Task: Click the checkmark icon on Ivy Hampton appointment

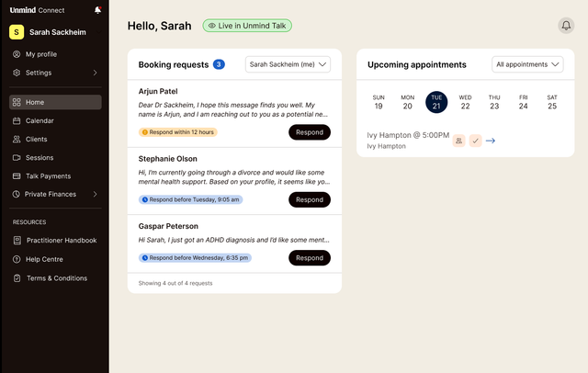Action: coord(475,141)
